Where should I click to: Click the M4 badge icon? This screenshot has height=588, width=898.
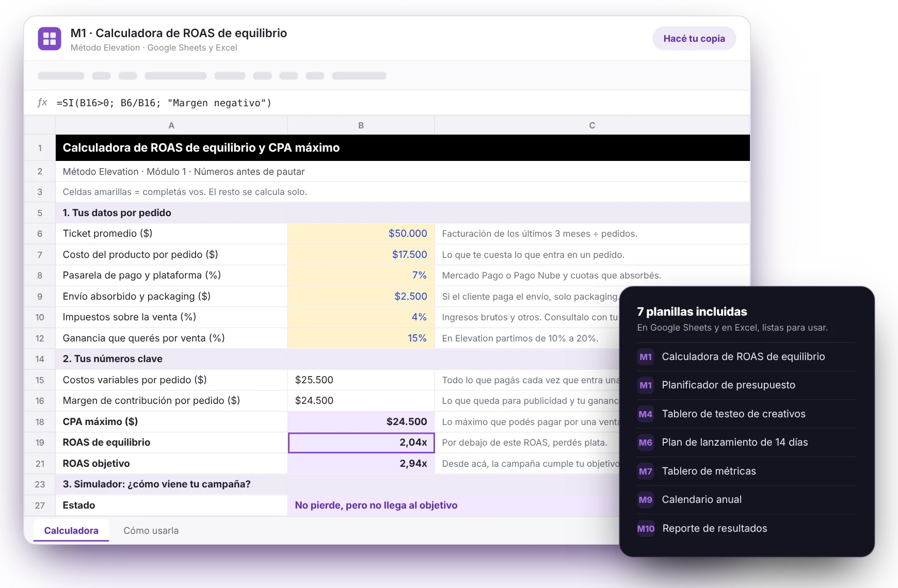[646, 414]
